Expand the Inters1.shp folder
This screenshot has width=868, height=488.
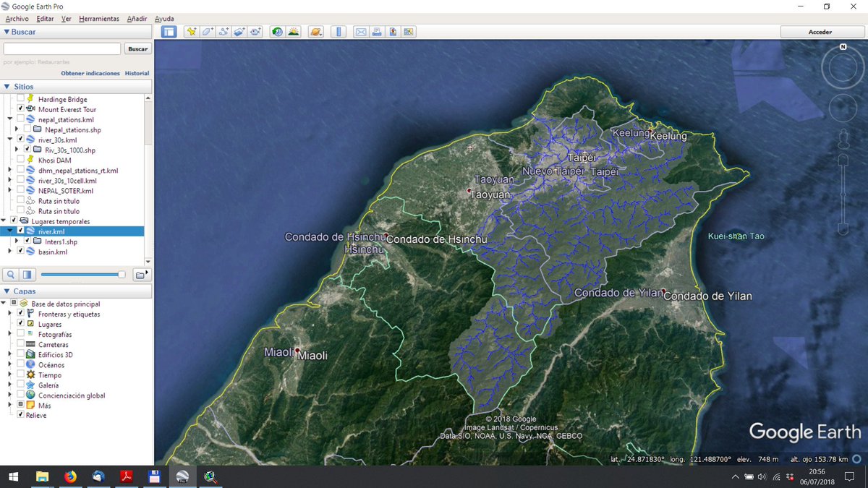point(17,241)
